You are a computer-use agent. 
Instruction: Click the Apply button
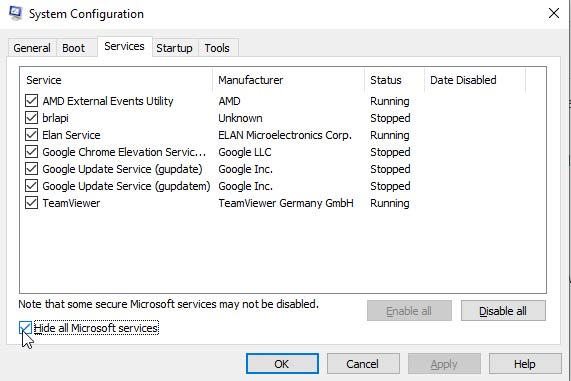pyautogui.click(x=444, y=364)
